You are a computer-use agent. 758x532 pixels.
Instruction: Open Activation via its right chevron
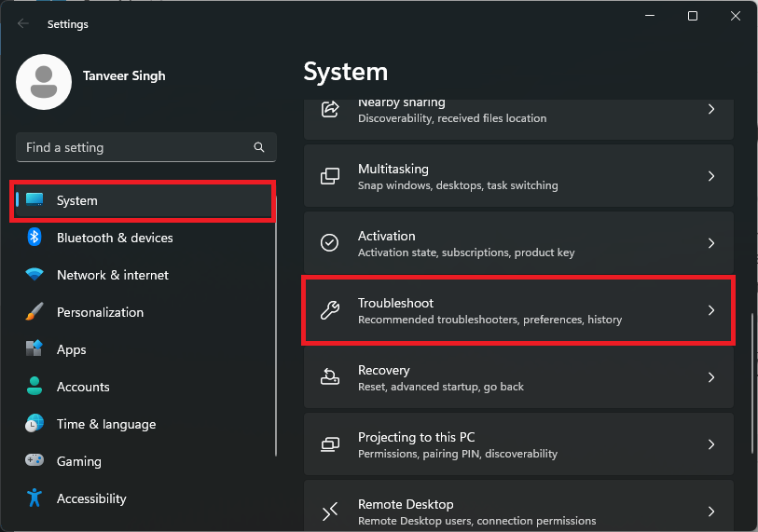(x=711, y=242)
